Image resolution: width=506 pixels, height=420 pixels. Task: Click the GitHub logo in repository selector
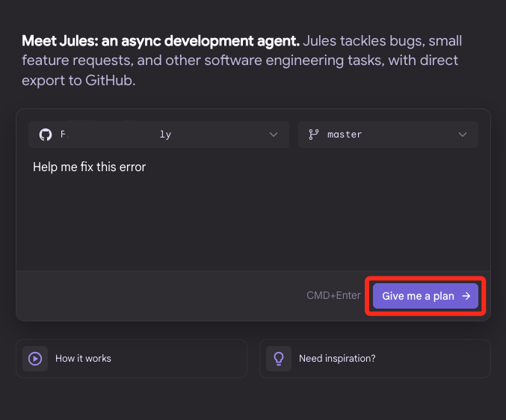pyautogui.click(x=46, y=135)
